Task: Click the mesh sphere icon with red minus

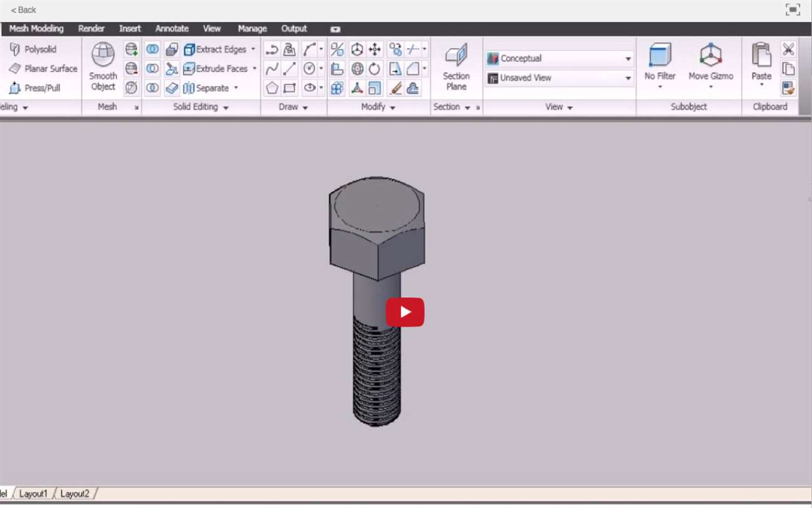Action: tap(131, 68)
